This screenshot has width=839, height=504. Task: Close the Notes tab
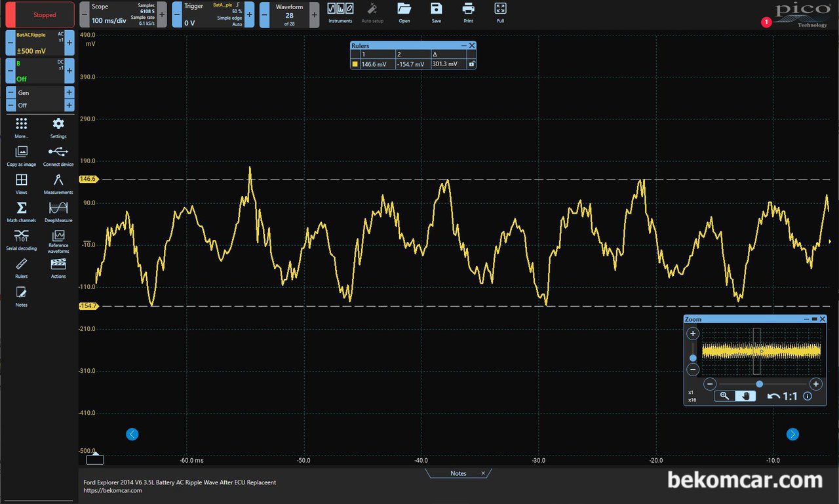(x=483, y=473)
